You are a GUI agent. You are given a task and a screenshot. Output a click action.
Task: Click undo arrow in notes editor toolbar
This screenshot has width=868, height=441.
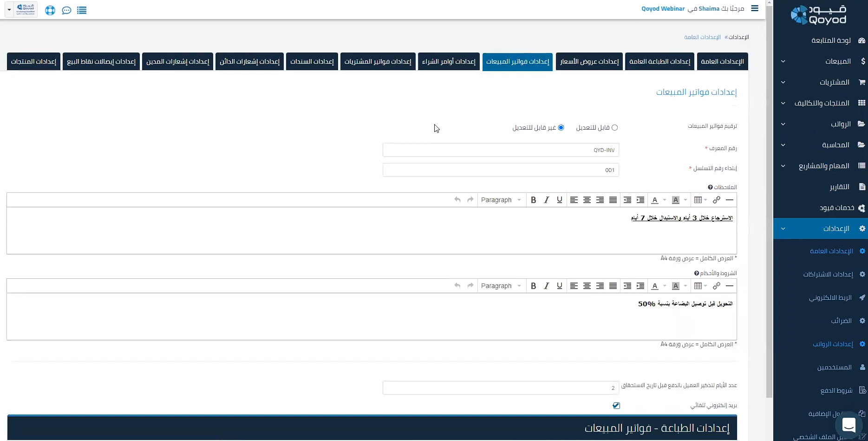click(x=457, y=200)
